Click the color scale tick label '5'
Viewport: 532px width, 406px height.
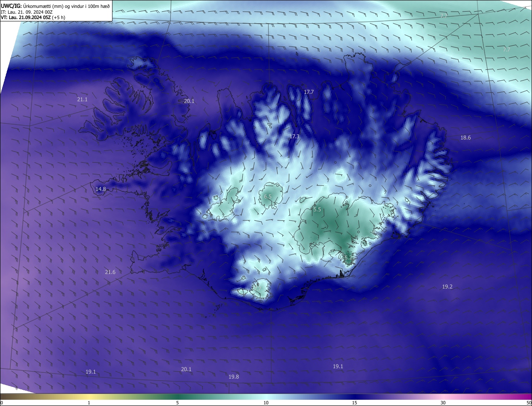177,403
